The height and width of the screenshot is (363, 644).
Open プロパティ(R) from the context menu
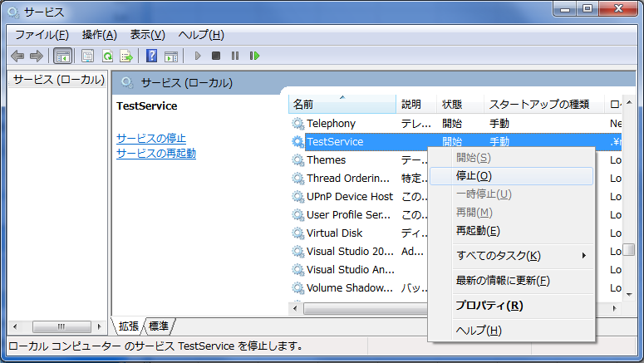[511, 306]
